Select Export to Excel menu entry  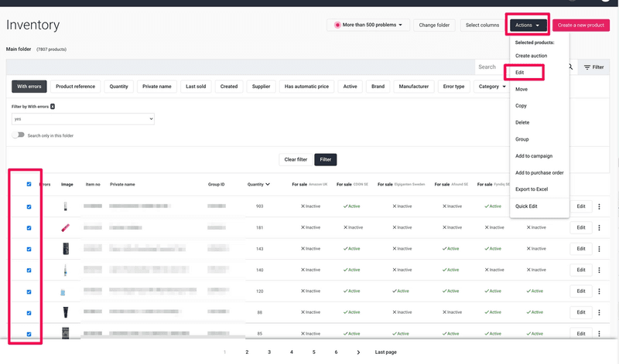click(x=532, y=189)
